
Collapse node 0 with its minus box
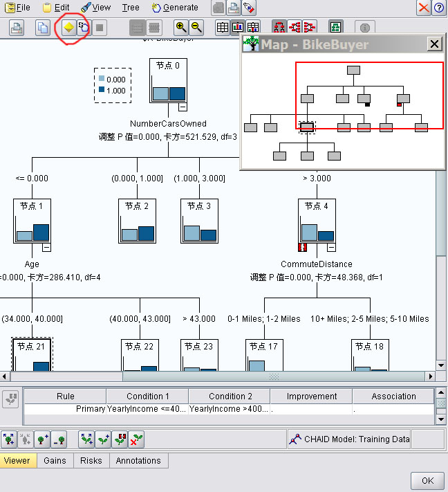coord(183,107)
